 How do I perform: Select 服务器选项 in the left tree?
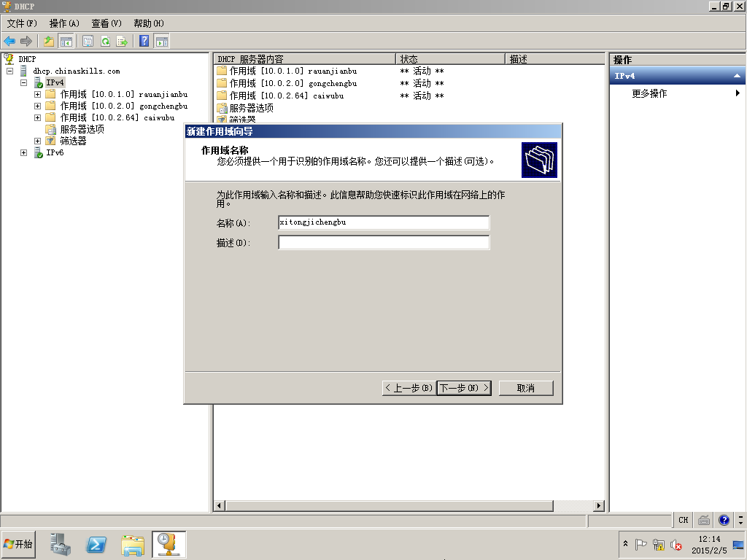click(x=82, y=129)
